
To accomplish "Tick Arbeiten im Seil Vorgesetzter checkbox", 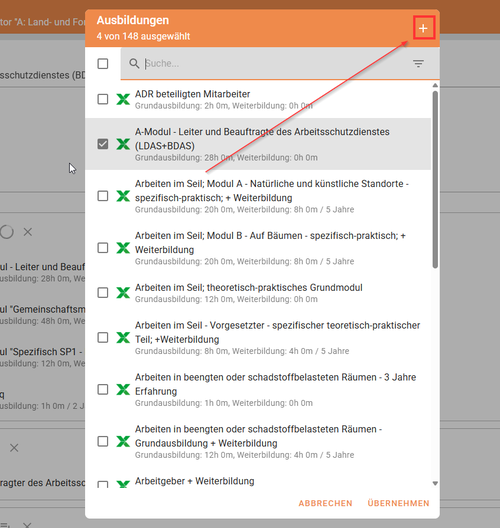I will pyautogui.click(x=103, y=337).
